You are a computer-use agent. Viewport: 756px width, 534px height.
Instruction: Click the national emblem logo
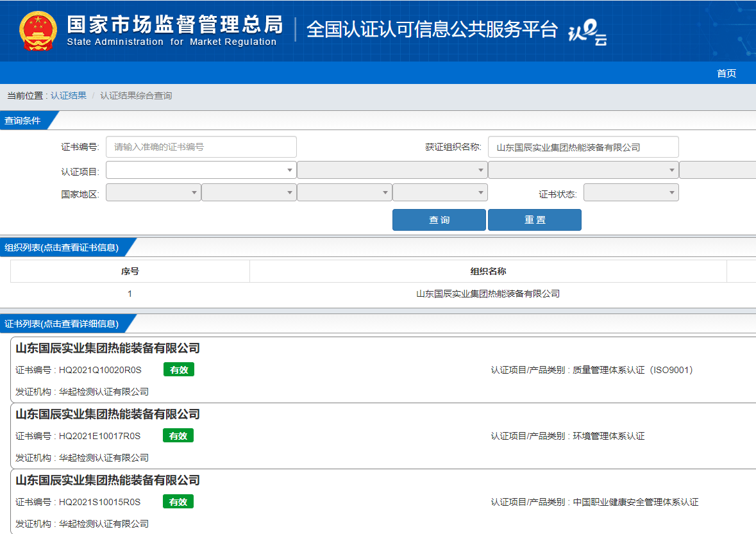[38, 31]
